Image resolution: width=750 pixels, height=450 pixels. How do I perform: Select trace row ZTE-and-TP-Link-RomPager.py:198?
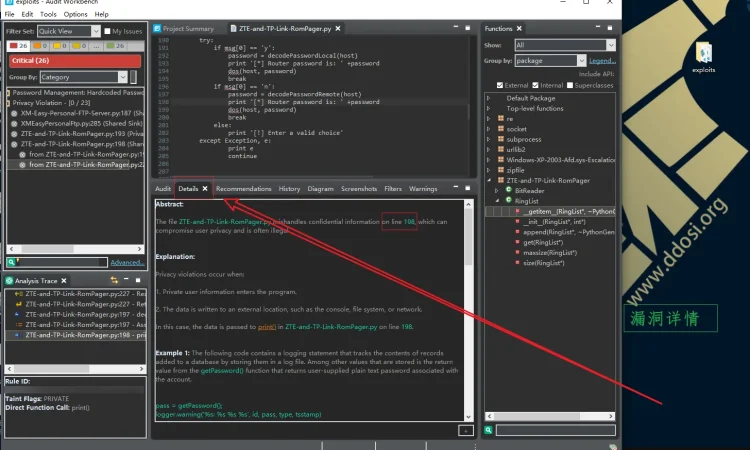tap(76, 335)
